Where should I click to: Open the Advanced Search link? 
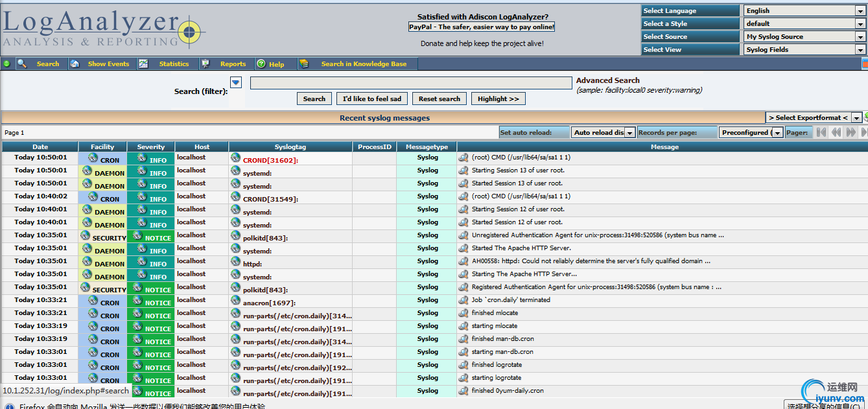608,80
